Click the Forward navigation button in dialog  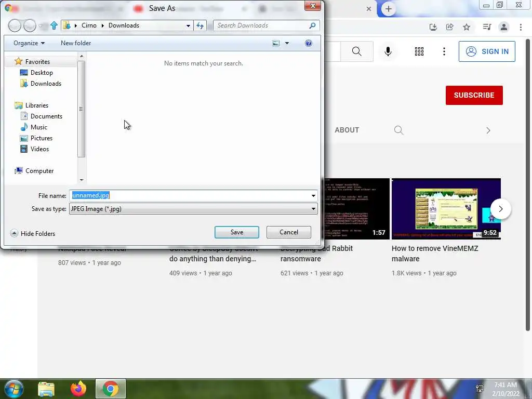point(30,25)
